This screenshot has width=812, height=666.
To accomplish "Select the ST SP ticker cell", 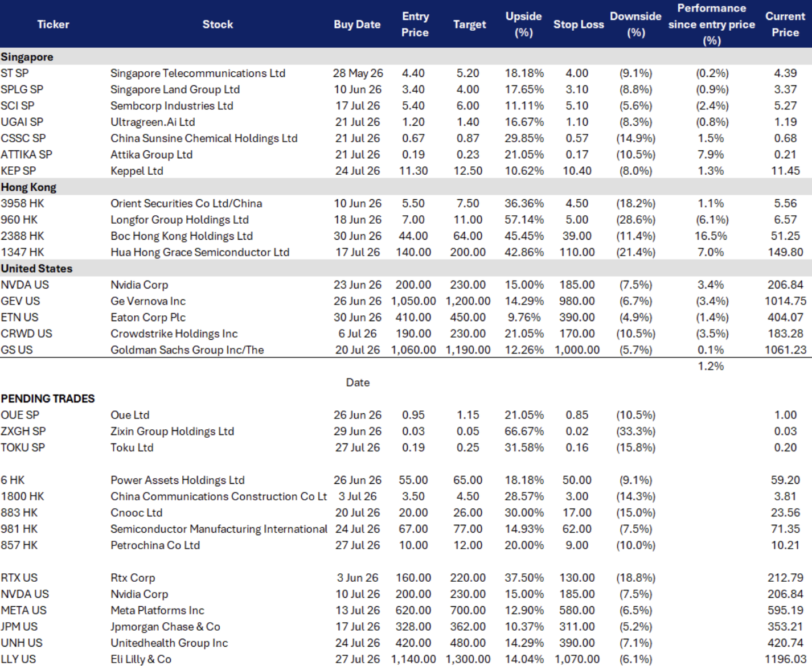I will [x=15, y=73].
